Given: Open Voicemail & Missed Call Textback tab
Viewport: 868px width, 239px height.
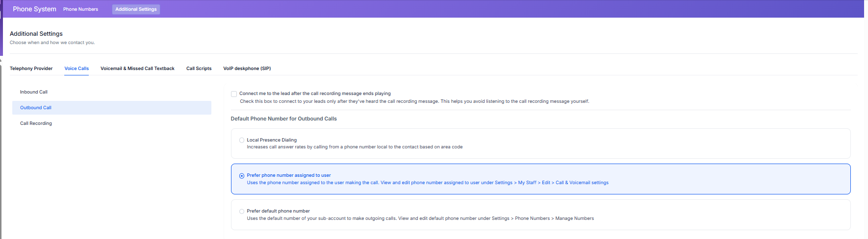Looking at the screenshot, I should [x=137, y=69].
